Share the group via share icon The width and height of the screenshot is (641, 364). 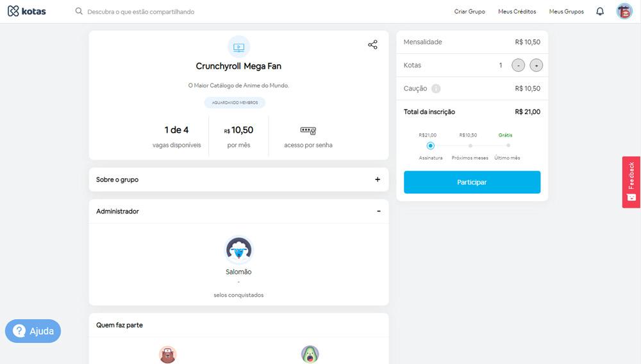click(x=372, y=44)
